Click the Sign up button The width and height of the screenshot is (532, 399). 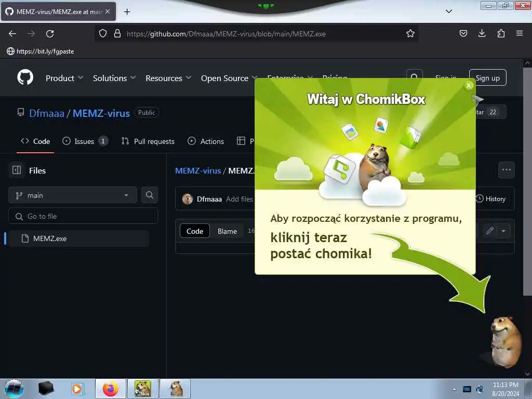pyautogui.click(x=487, y=78)
